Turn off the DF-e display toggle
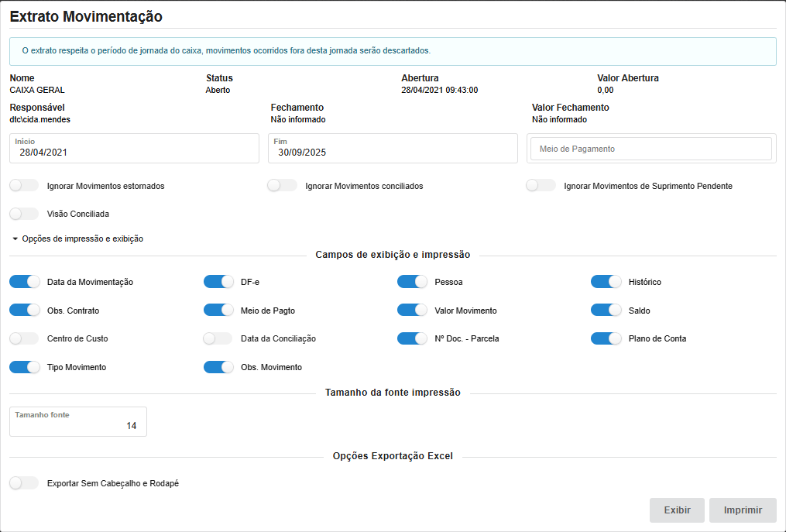Image resolution: width=786 pixels, height=532 pixels. click(218, 282)
